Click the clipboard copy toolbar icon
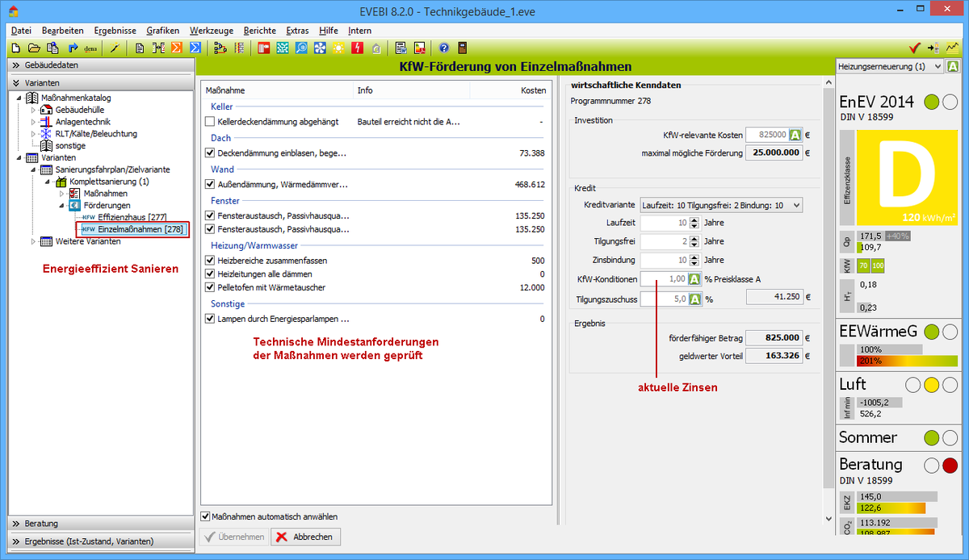Image resolution: width=969 pixels, height=560 pixels. (52, 48)
